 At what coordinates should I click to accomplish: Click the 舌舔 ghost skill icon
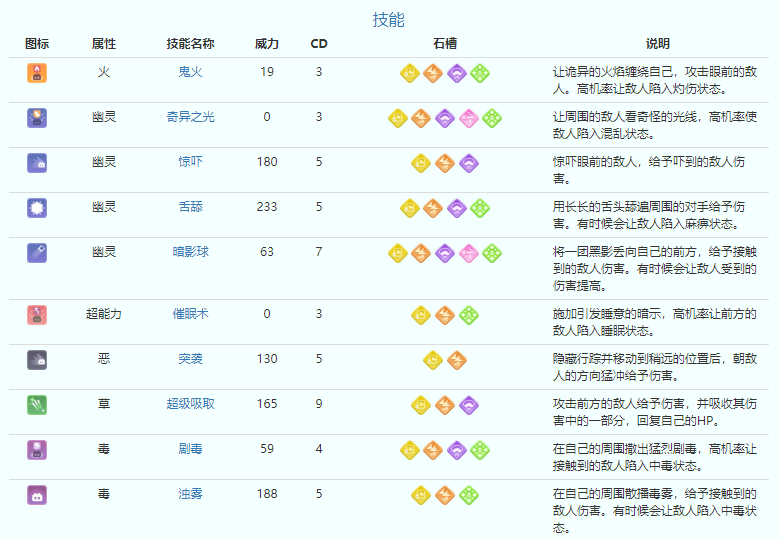click(37, 207)
